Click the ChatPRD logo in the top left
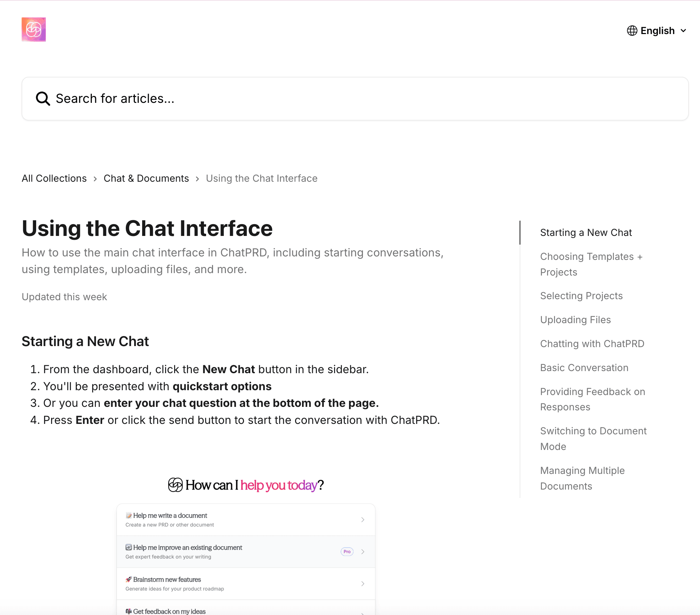The width and height of the screenshot is (700, 615). pos(33,30)
